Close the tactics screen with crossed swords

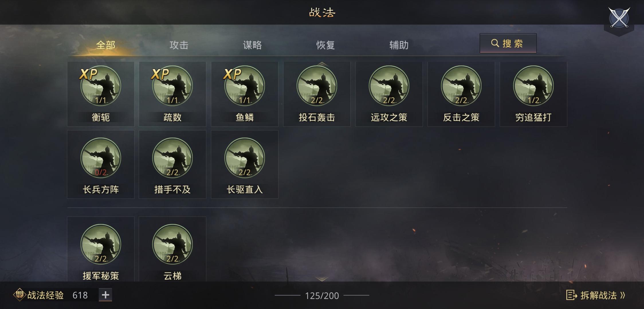click(x=619, y=18)
